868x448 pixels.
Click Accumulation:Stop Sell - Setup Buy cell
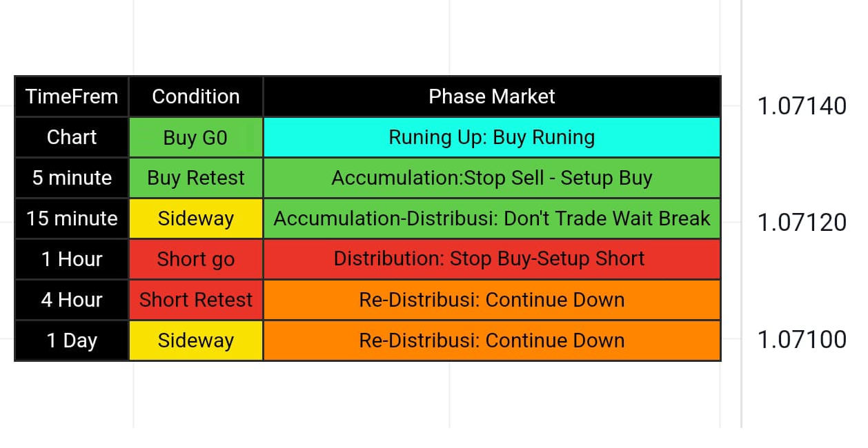(492, 178)
